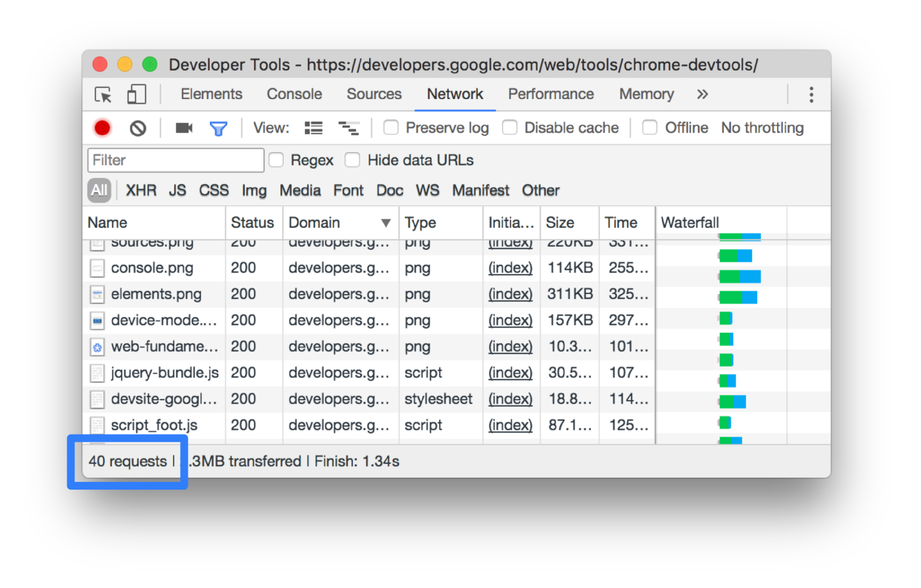Image resolution: width=921 pixels, height=588 pixels.
Task: Select the script_foot.js request name
Action: click(x=154, y=425)
